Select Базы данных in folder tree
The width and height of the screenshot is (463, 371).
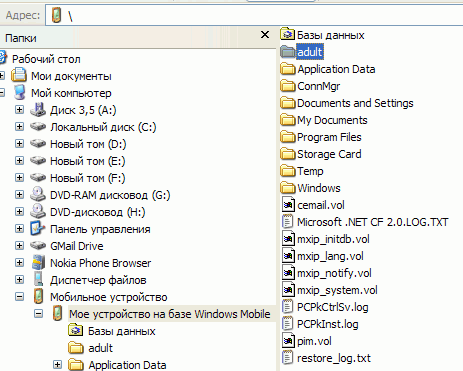coord(122,331)
